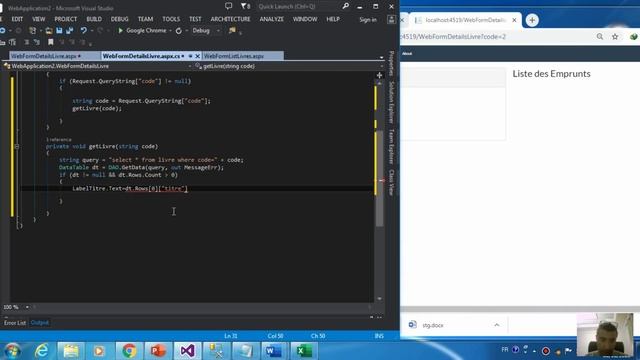Expand the browser selection dropdown arrow
The width and height of the screenshot is (640, 360).
170,31
